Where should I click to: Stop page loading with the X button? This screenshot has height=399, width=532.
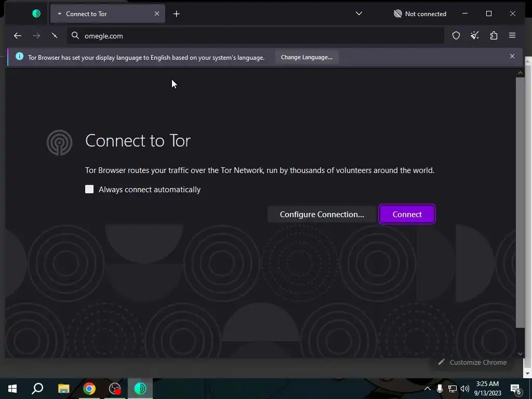(x=55, y=36)
